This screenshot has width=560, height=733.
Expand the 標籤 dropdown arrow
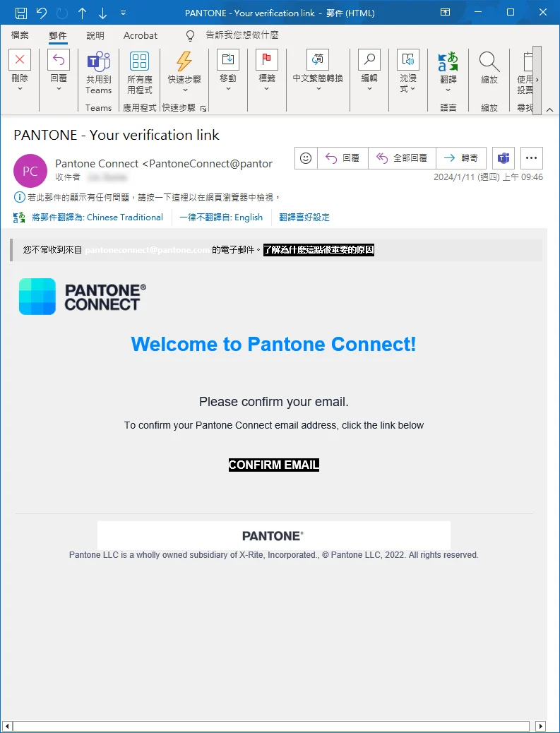(x=267, y=89)
